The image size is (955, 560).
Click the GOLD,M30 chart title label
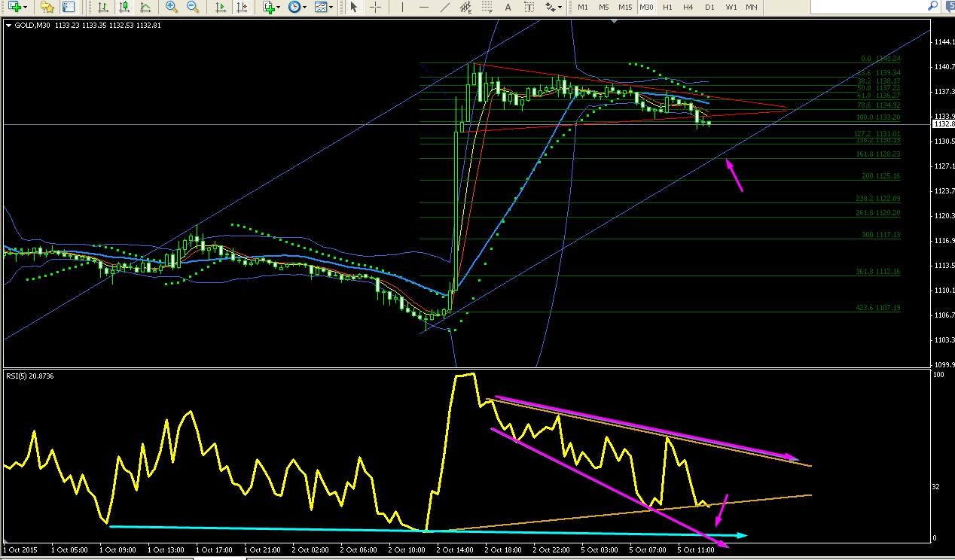33,25
